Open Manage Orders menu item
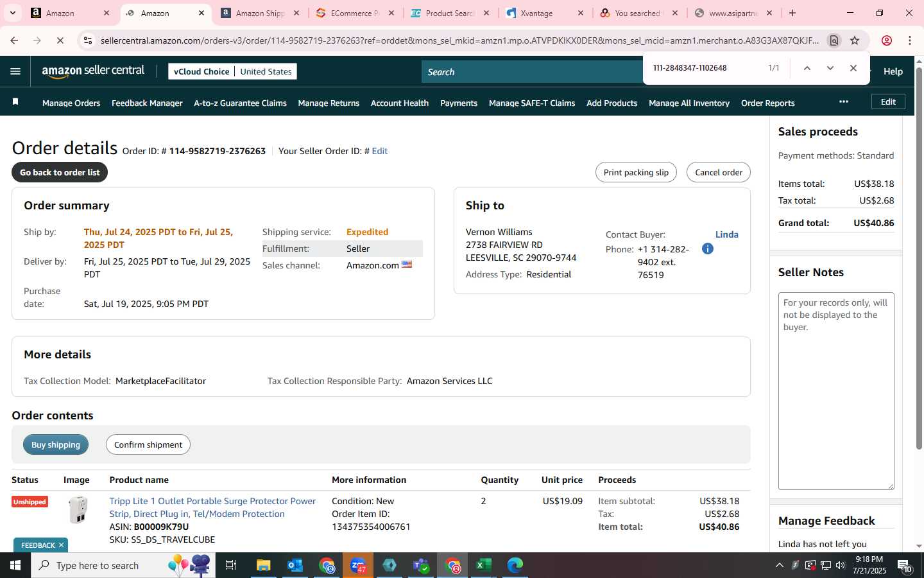 pos(71,103)
